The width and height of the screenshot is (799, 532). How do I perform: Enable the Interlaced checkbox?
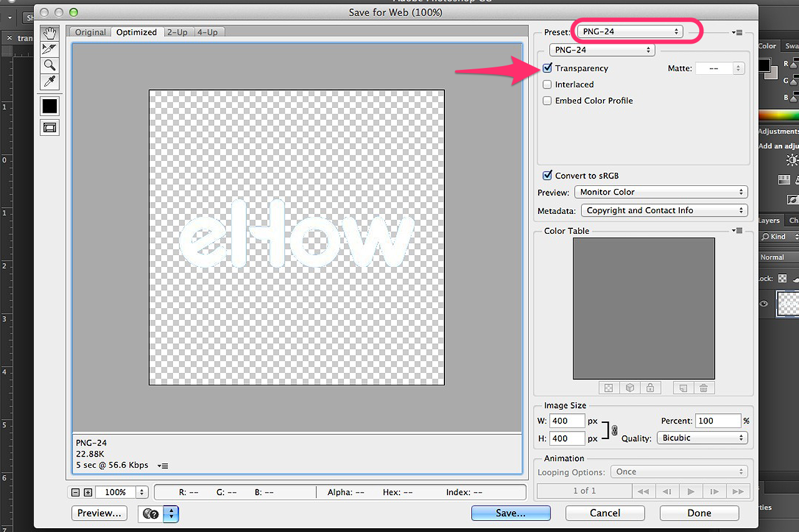[x=547, y=84]
